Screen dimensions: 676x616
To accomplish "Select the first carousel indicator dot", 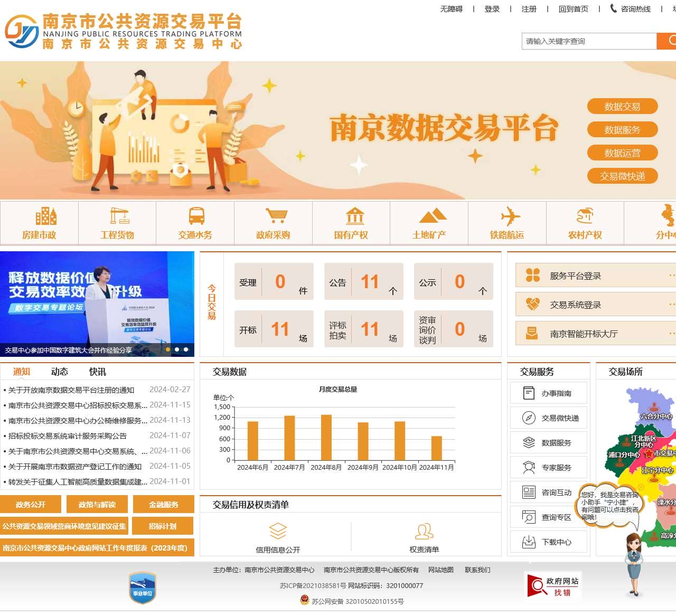I will 168,349.
